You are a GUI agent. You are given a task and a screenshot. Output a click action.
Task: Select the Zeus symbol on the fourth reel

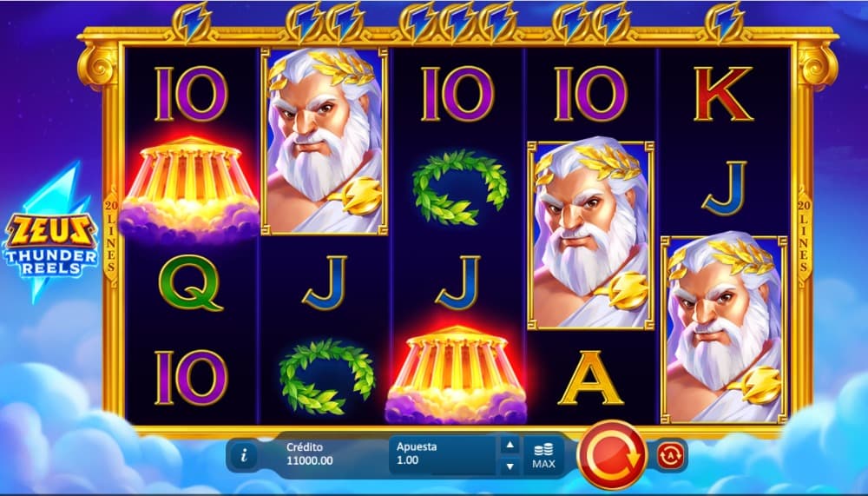pyautogui.click(x=590, y=235)
